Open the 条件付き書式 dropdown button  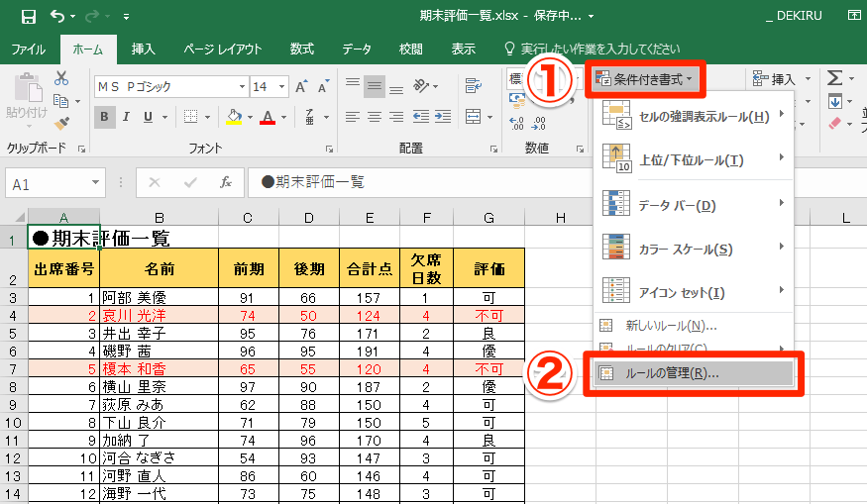coord(645,79)
